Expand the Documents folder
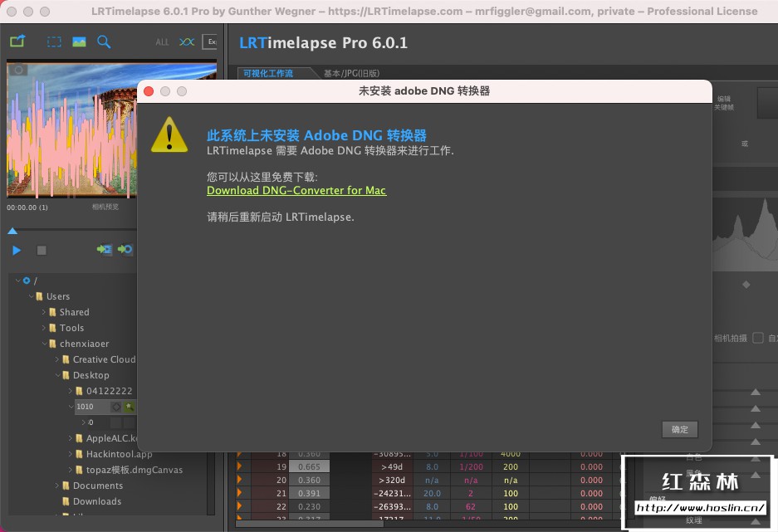The width and height of the screenshot is (778, 532). click(57, 486)
